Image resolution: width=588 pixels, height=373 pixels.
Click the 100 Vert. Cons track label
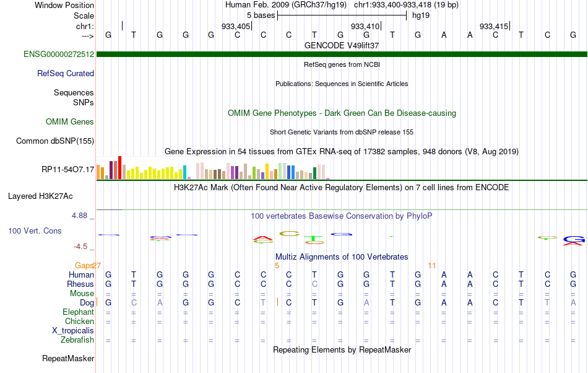(35, 230)
